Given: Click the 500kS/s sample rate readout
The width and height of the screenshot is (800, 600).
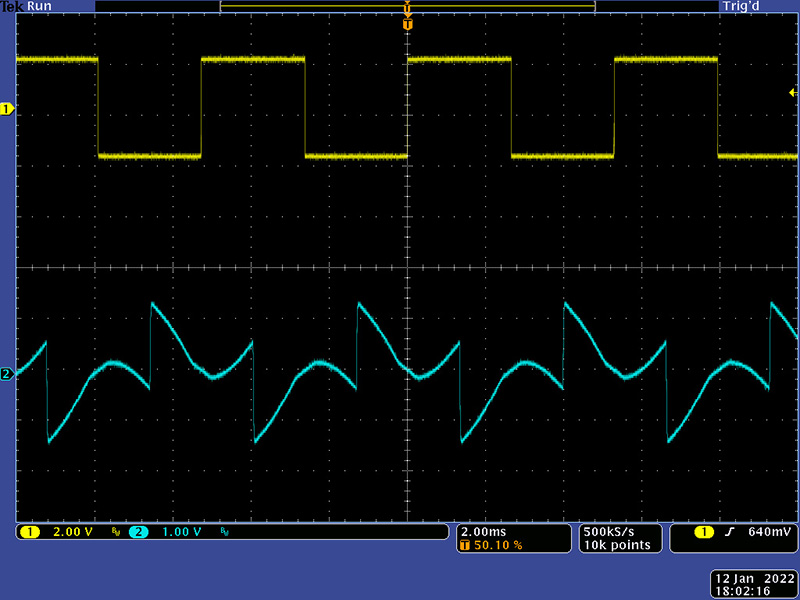Looking at the screenshot, I should click(x=608, y=530).
